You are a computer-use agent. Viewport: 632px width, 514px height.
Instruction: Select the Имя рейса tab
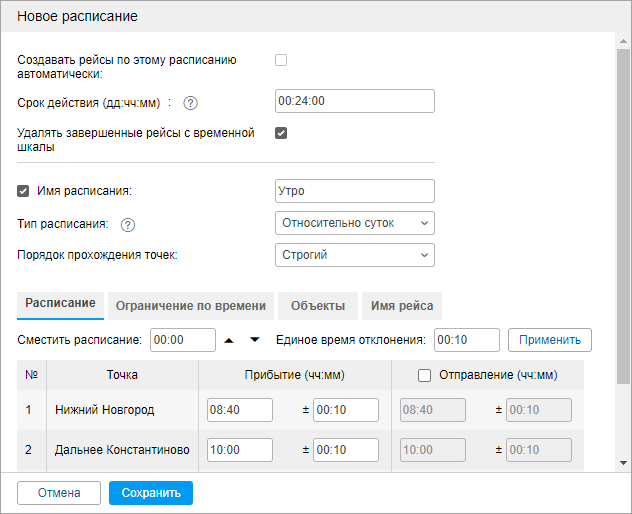[401, 306]
